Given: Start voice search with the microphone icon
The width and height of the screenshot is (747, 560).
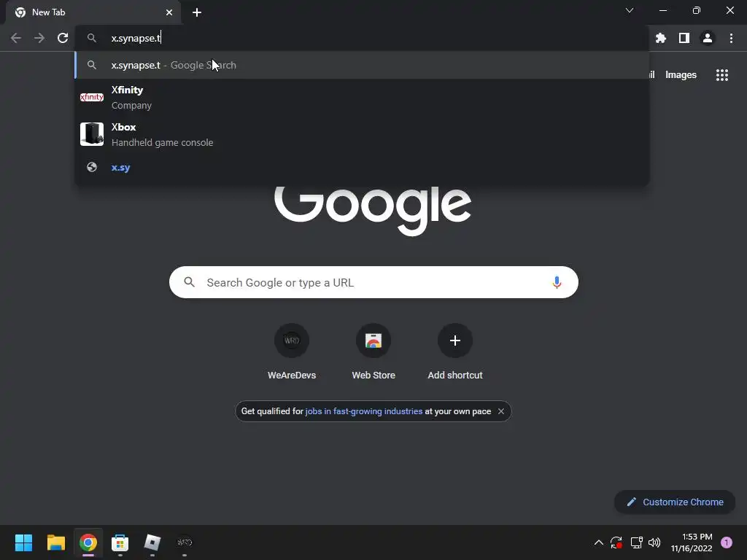Looking at the screenshot, I should click(557, 282).
